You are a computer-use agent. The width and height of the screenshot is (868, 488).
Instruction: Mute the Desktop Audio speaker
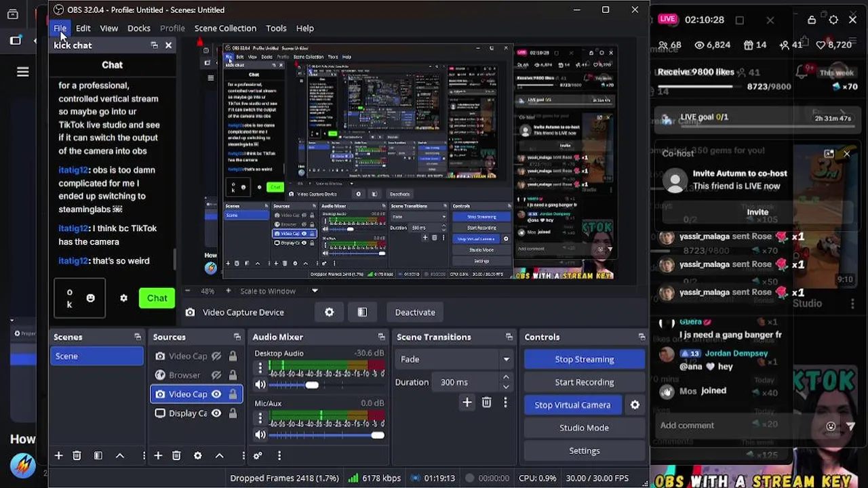point(260,385)
